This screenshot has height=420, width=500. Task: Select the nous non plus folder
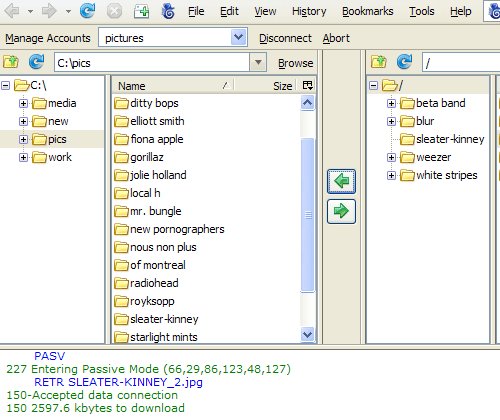point(155,247)
